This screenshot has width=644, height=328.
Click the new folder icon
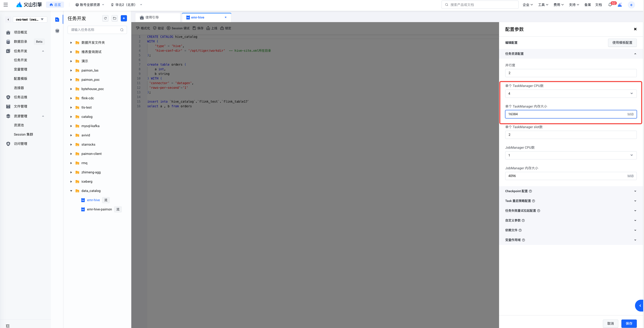tap(115, 18)
